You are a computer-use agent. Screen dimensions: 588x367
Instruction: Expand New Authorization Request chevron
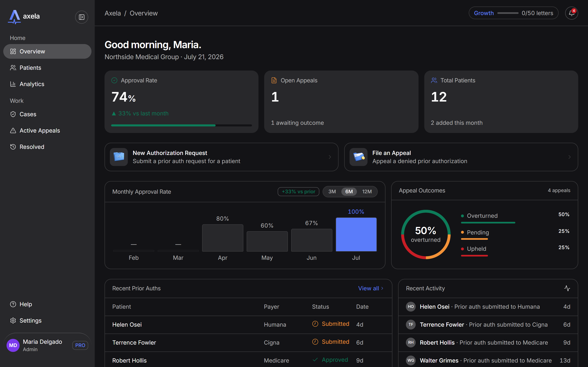[330, 157]
